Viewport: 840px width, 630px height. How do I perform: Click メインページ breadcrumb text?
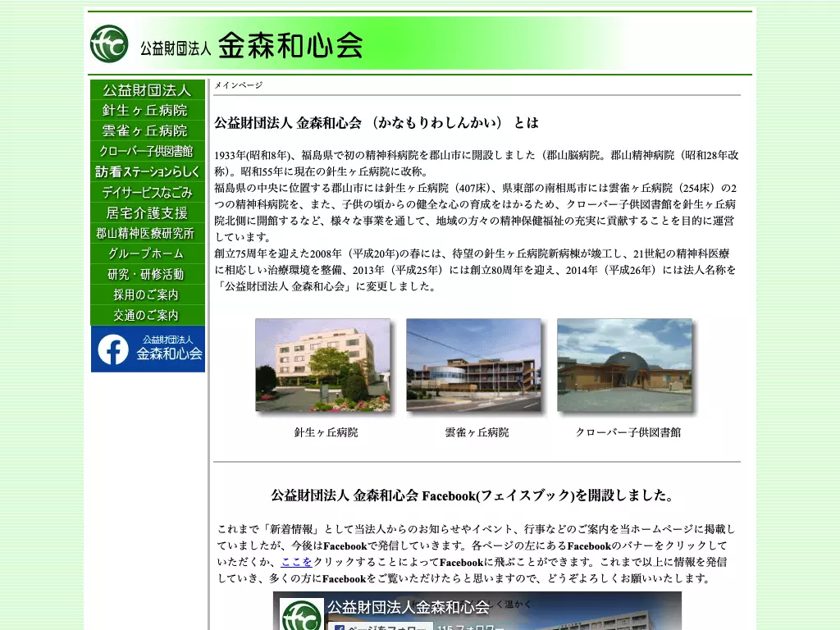click(x=239, y=85)
